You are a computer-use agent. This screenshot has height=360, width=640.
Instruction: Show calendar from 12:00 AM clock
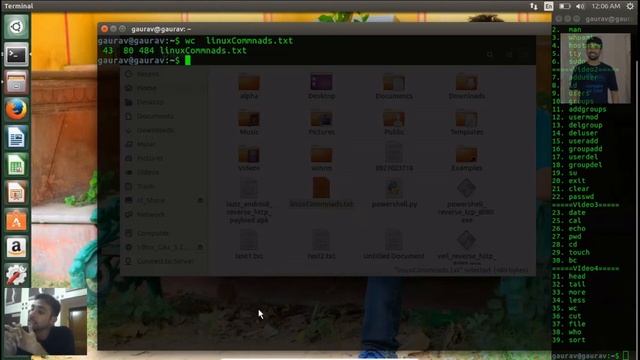606,6
